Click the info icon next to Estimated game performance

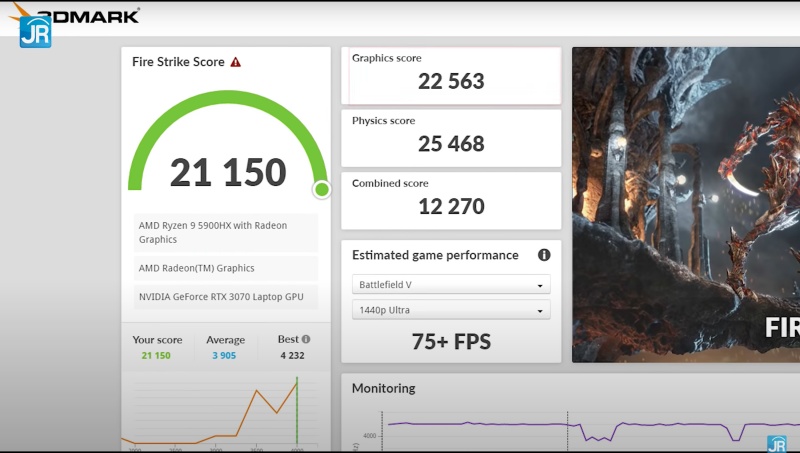point(544,255)
